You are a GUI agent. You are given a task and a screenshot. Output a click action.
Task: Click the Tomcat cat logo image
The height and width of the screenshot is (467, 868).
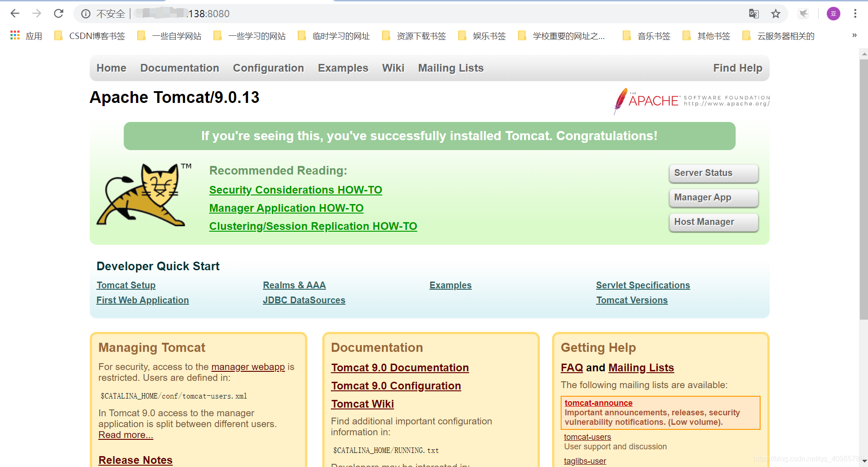[x=144, y=195]
